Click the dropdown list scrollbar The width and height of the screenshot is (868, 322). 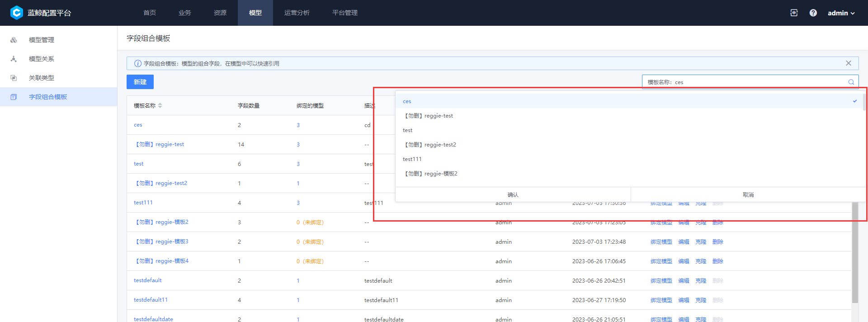tap(864, 102)
